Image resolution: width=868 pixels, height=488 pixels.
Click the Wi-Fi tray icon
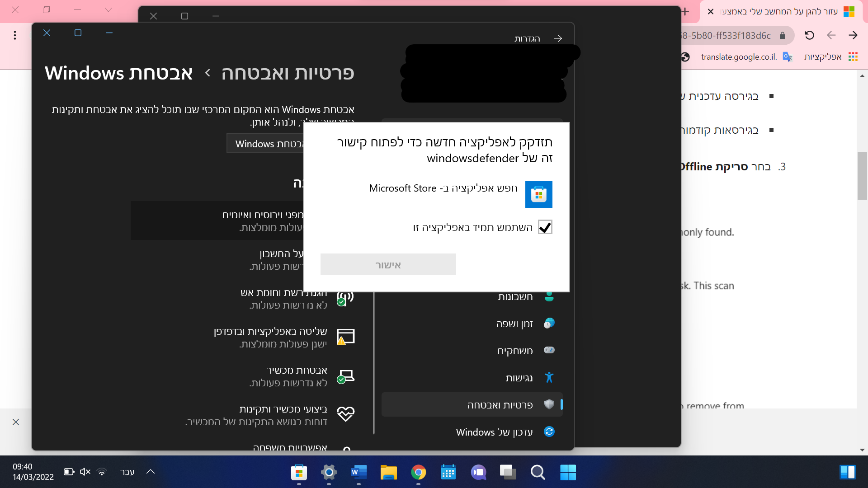pos(102,472)
